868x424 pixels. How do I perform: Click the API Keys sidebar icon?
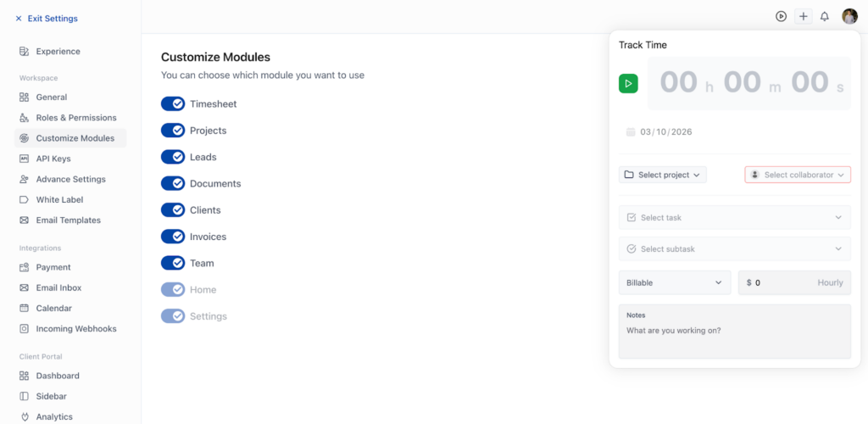(x=25, y=159)
